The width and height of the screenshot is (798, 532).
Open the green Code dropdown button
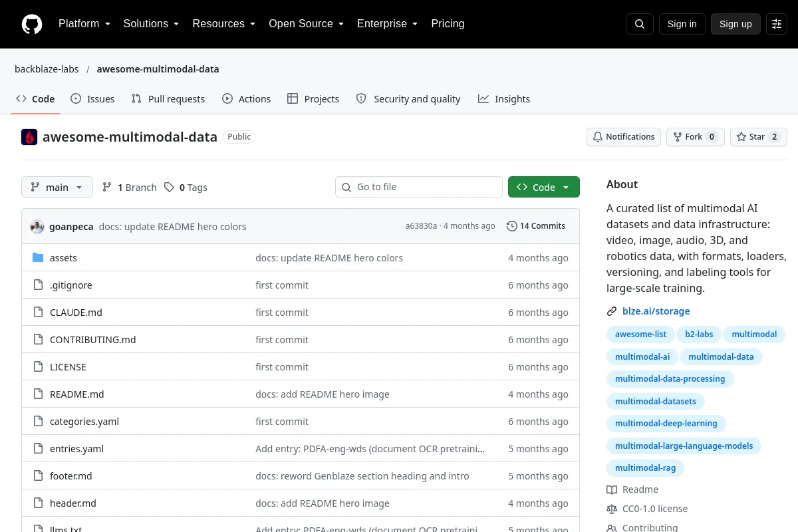pos(544,188)
